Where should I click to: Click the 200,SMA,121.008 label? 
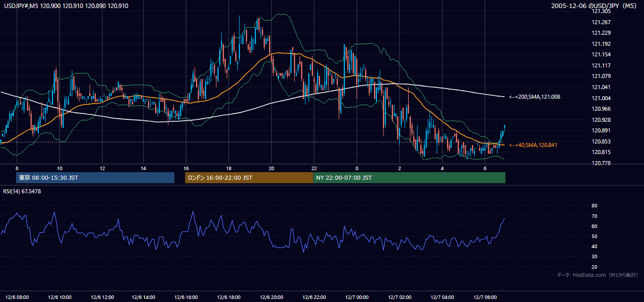coord(534,97)
